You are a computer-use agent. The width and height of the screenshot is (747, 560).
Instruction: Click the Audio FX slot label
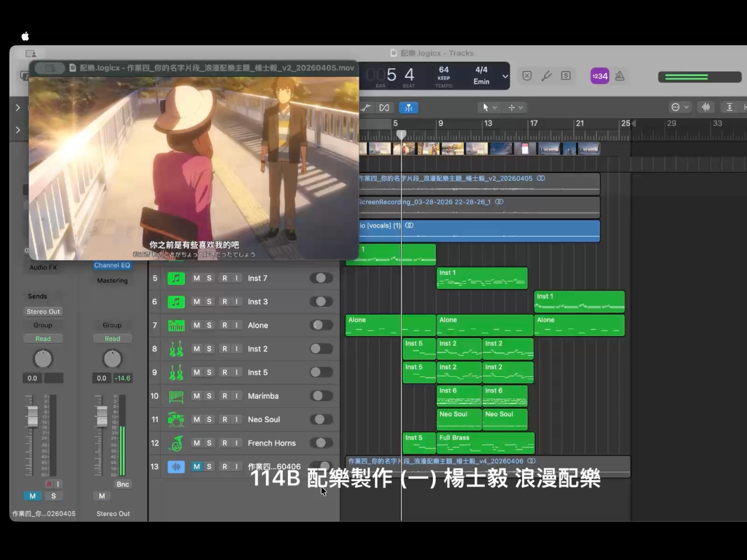[x=43, y=267]
